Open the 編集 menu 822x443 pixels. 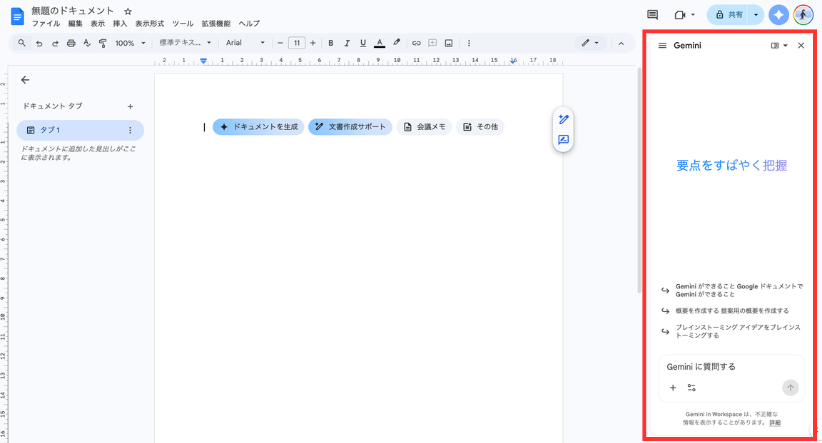click(x=75, y=24)
